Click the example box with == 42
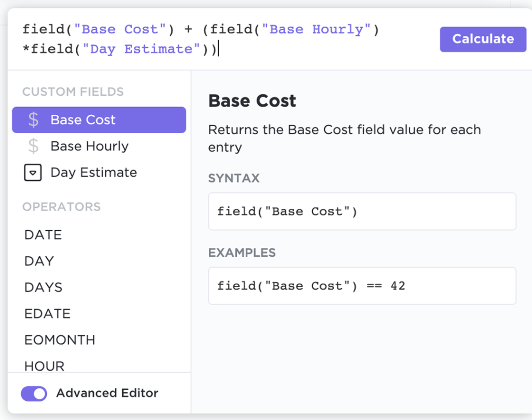 point(362,286)
